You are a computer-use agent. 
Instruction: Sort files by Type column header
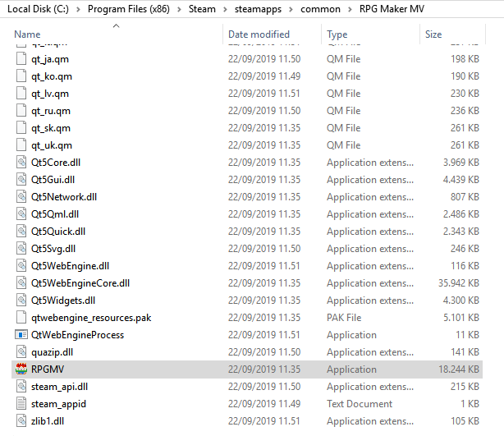point(337,34)
